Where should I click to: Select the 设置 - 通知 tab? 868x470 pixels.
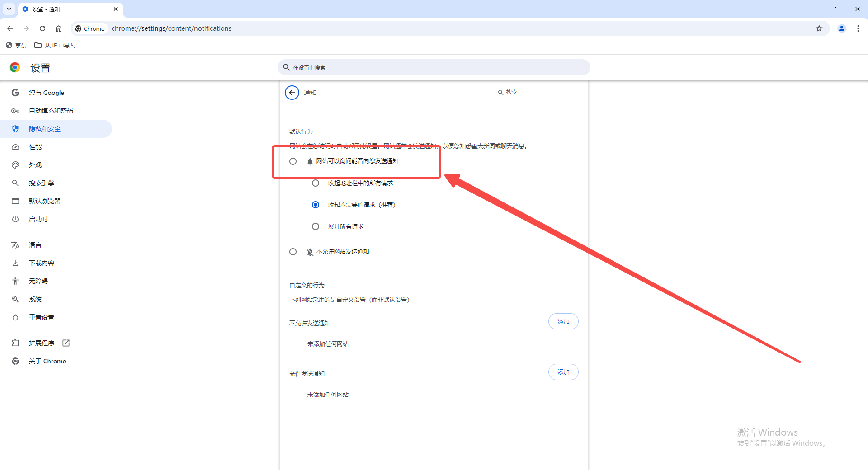[x=70, y=9]
